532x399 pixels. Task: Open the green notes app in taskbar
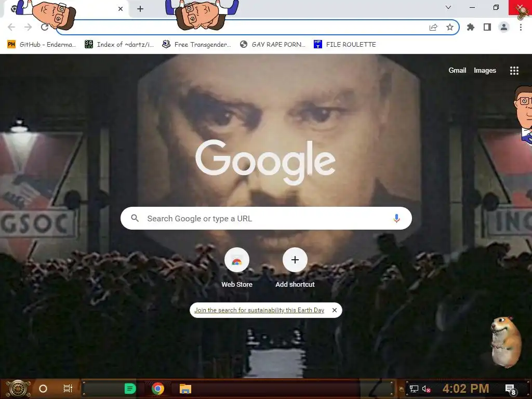(130, 389)
